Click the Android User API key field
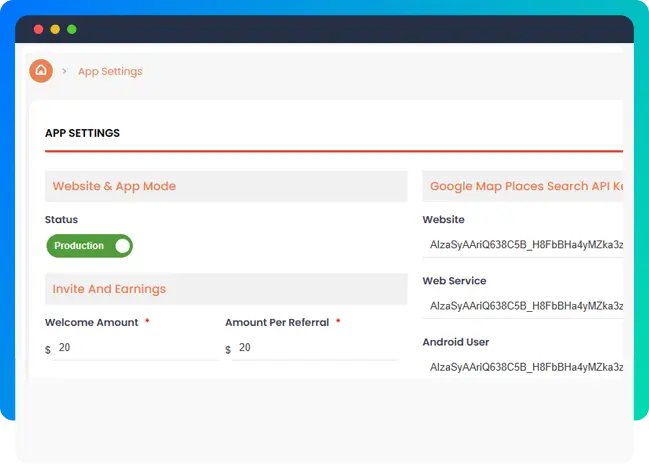649x464 pixels. (525, 367)
